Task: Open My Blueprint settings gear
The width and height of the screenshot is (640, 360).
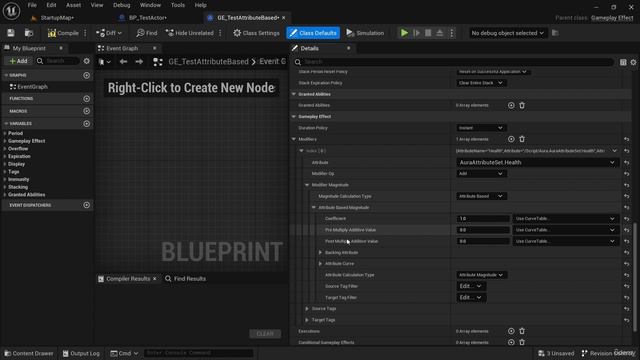Action: (x=87, y=61)
